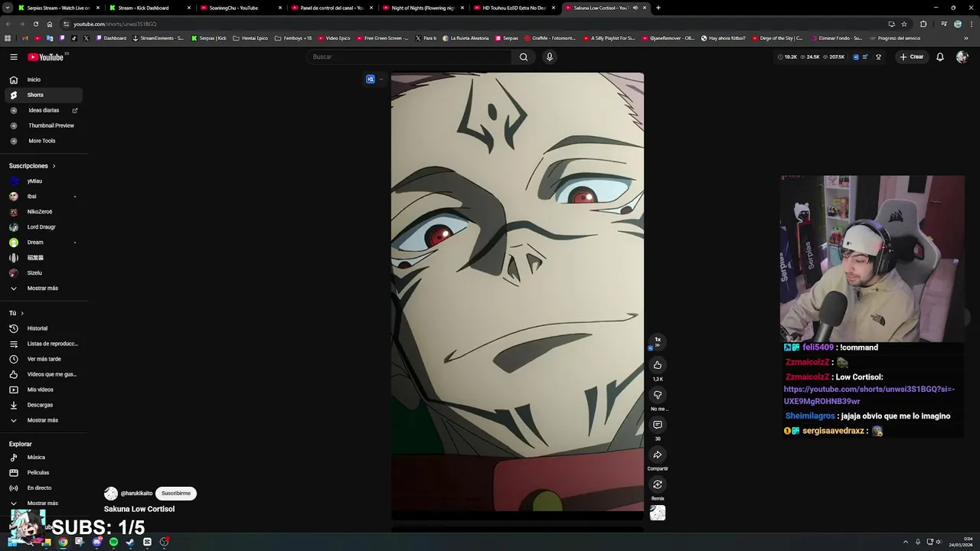Viewport: 980px width, 551px height.
Task: Start voice search with the microphone
Action: (549, 57)
